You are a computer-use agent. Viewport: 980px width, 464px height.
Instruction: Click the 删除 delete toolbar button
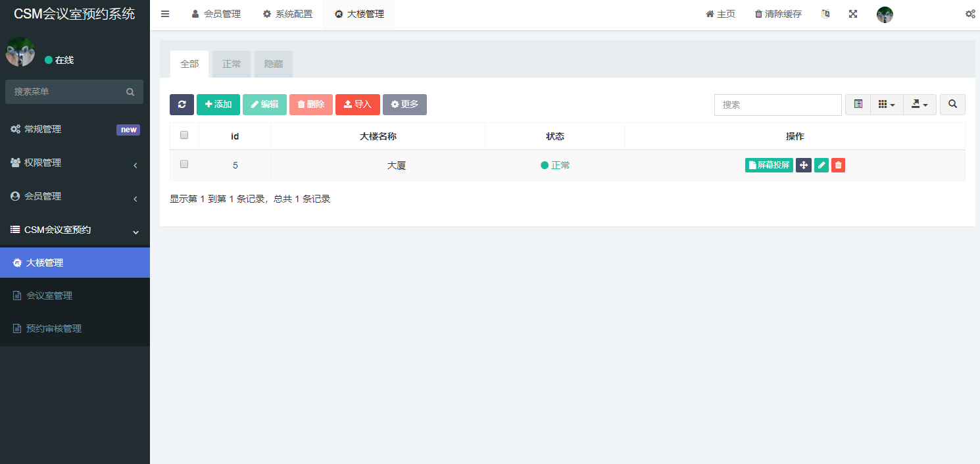pyautogui.click(x=311, y=105)
